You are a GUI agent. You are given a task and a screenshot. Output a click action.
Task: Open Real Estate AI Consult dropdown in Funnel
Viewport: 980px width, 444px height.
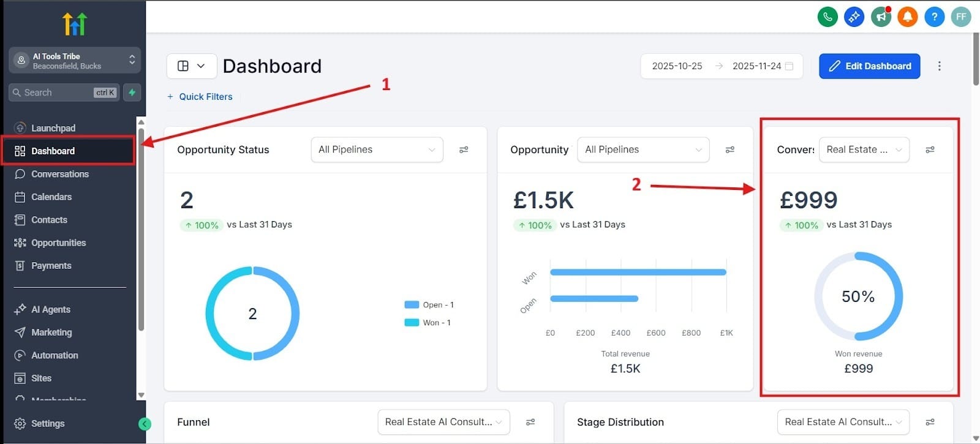[443, 422]
